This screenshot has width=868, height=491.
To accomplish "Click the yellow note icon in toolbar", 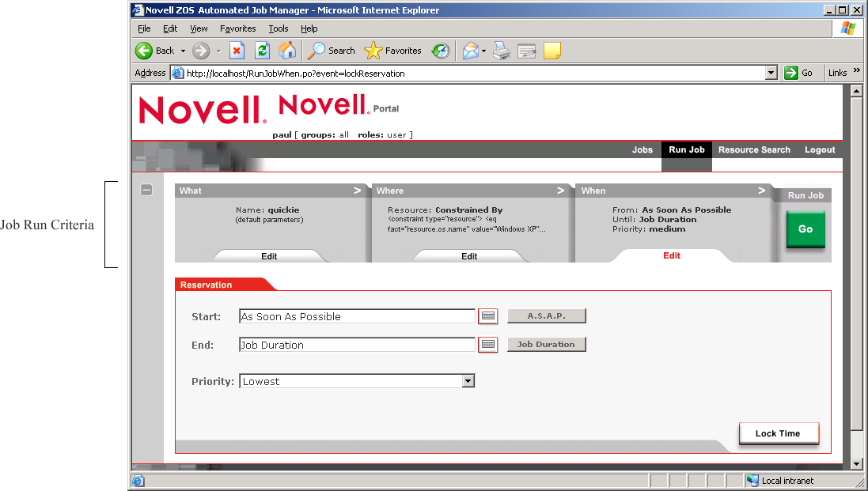I will click(x=552, y=51).
